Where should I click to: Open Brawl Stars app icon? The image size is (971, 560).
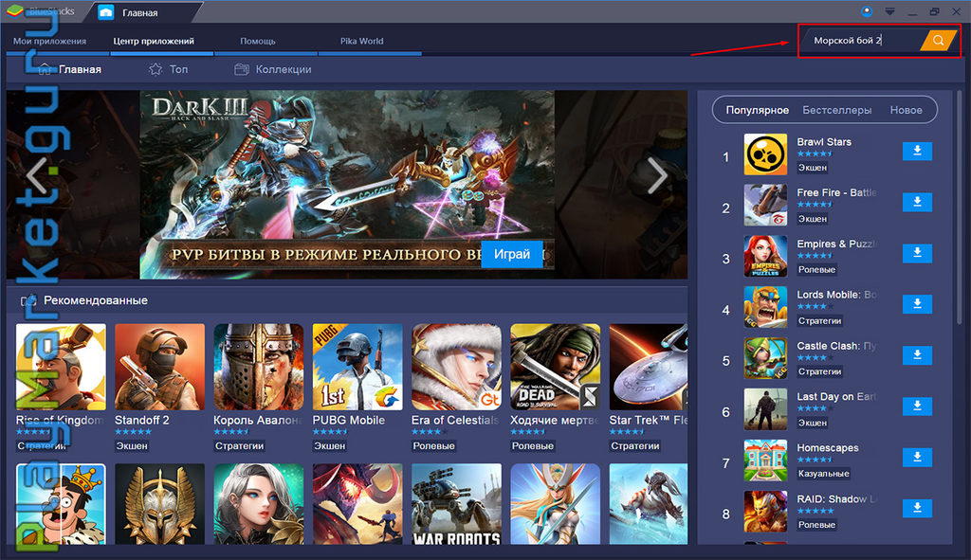tap(765, 154)
